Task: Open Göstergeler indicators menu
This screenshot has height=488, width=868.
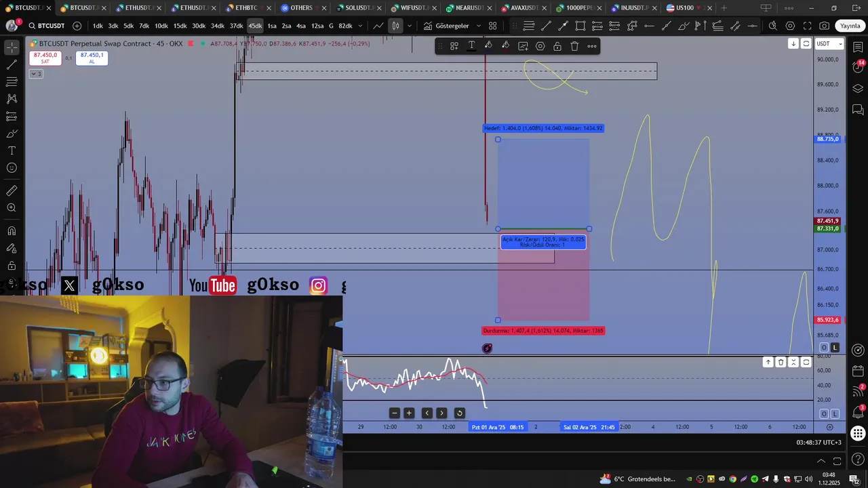Action: point(446,26)
